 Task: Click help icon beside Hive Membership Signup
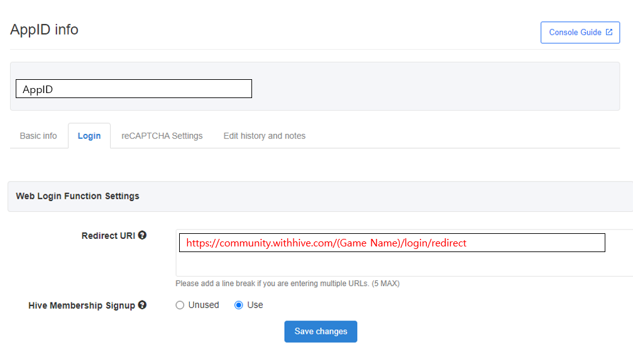[x=142, y=305]
